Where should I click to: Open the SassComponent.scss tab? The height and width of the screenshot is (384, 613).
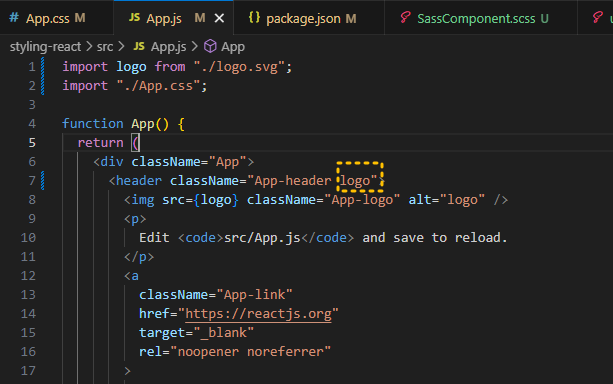pos(476,18)
